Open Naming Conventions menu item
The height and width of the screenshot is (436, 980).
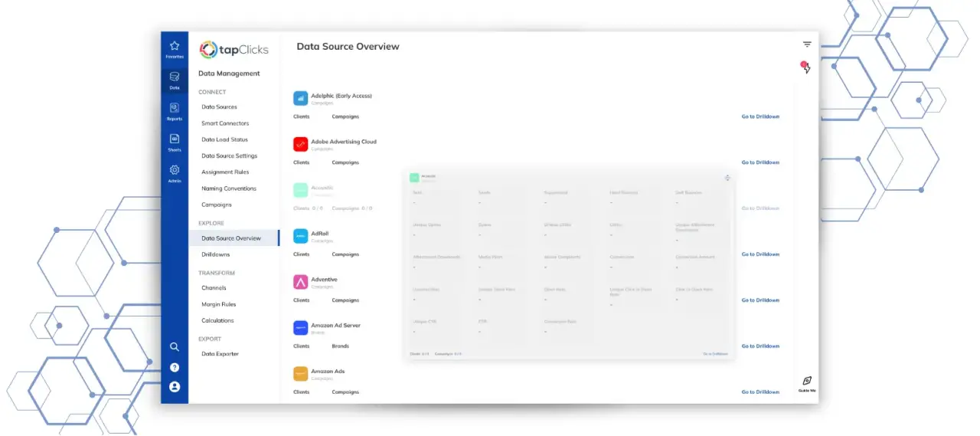229,188
